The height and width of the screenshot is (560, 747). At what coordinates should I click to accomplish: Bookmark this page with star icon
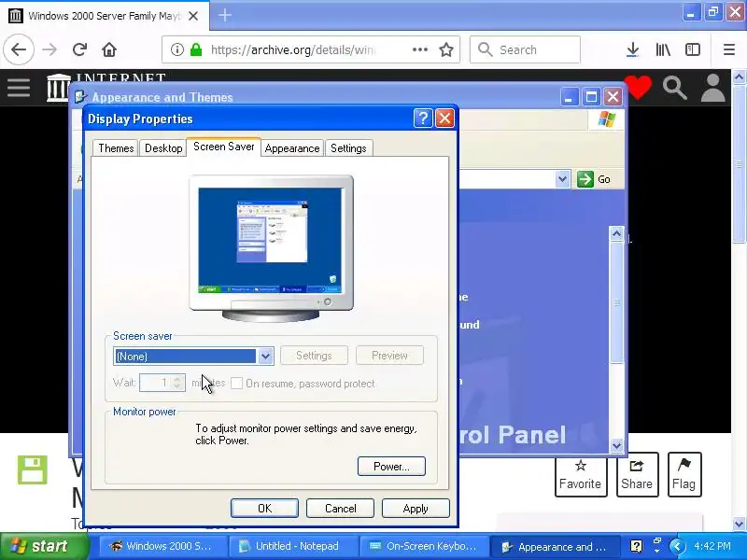click(446, 49)
